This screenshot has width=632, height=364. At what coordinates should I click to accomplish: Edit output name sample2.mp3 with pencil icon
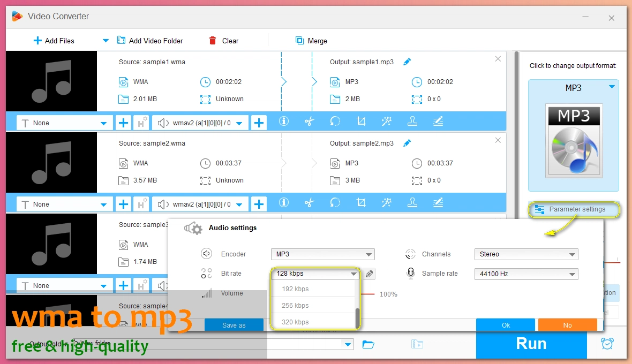pos(407,143)
